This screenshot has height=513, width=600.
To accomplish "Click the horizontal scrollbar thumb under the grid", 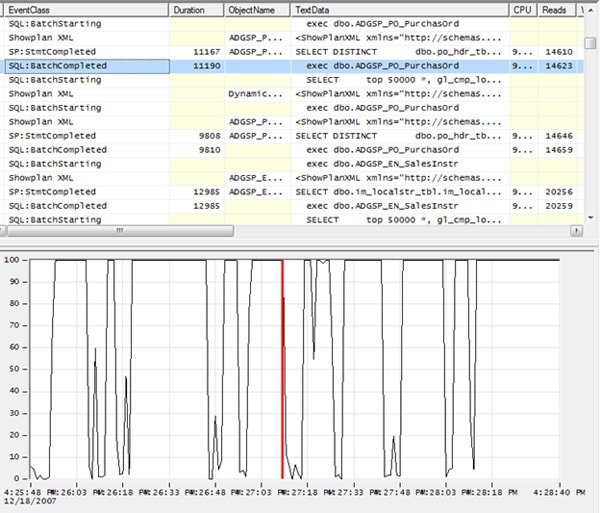I will tap(120, 231).
